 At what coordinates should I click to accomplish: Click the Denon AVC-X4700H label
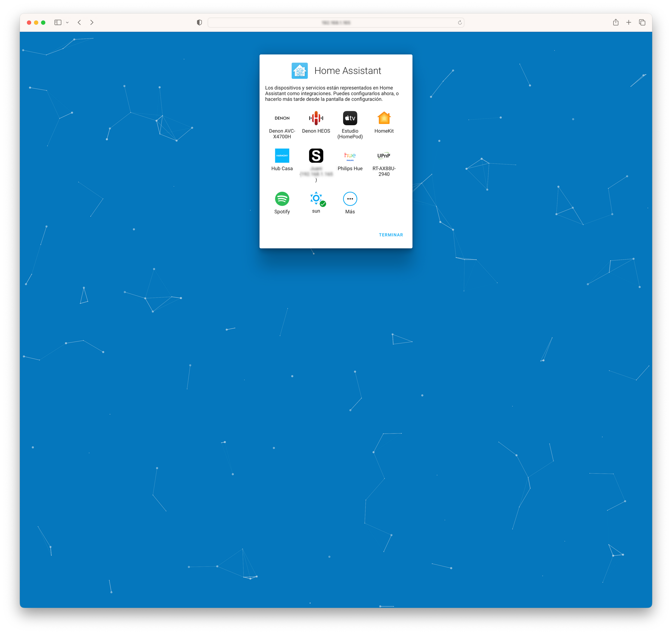(x=282, y=134)
